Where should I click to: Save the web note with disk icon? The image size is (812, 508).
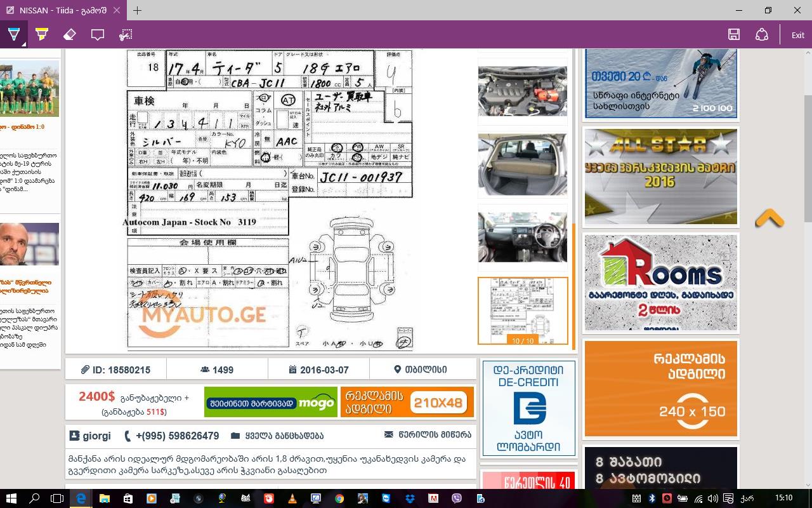734,35
